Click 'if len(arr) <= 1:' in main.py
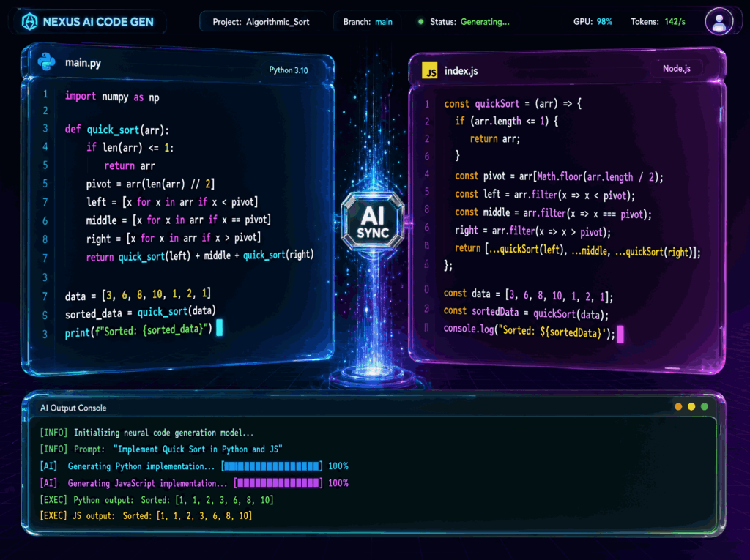Viewport: 750px width, 560px height. tap(130, 147)
